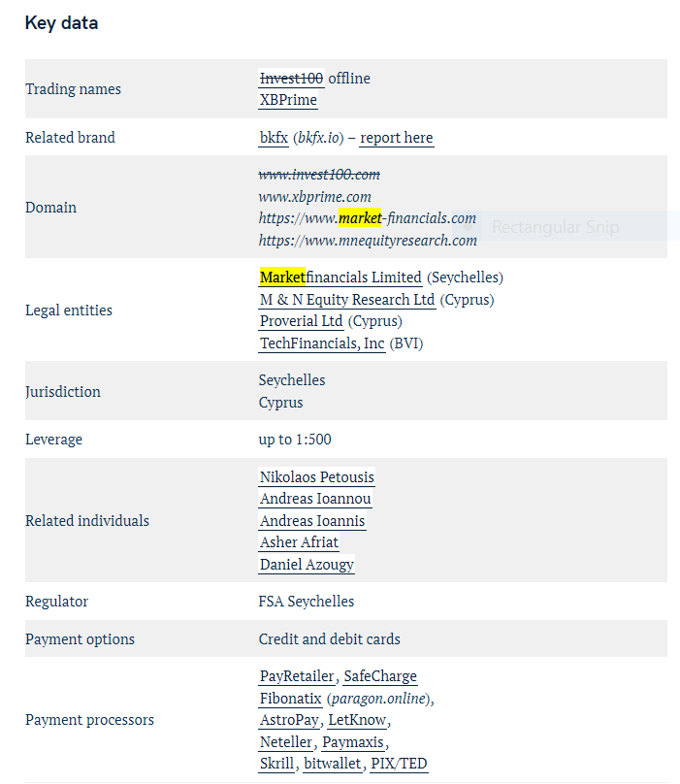Open the 'report here' link
Viewport: 680px width, 784px height.
397,138
